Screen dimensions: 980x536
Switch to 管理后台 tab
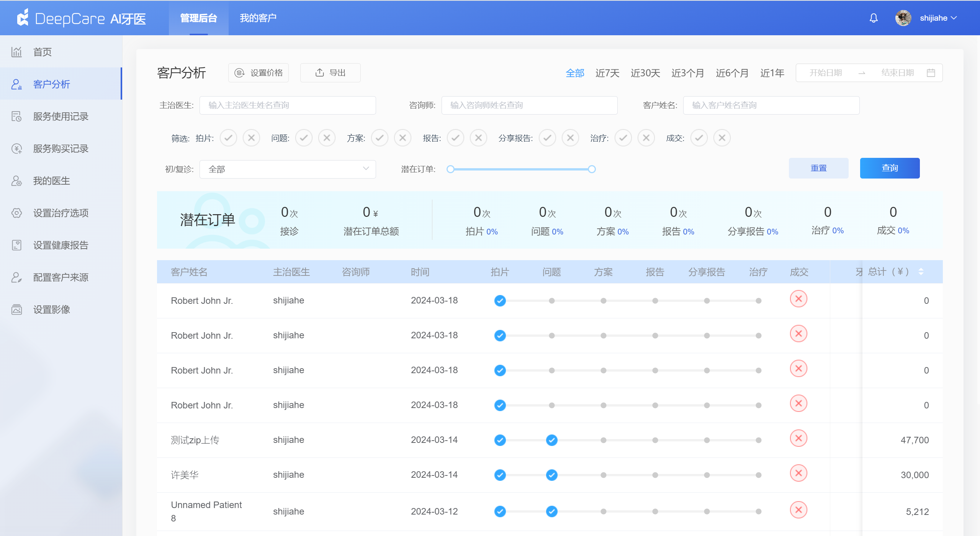[x=199, y=18]
